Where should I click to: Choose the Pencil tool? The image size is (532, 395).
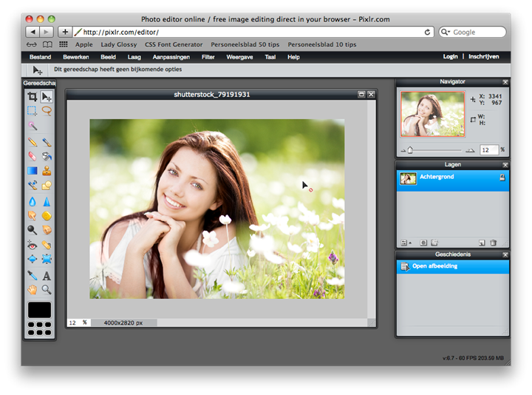[x=32, y=141]
